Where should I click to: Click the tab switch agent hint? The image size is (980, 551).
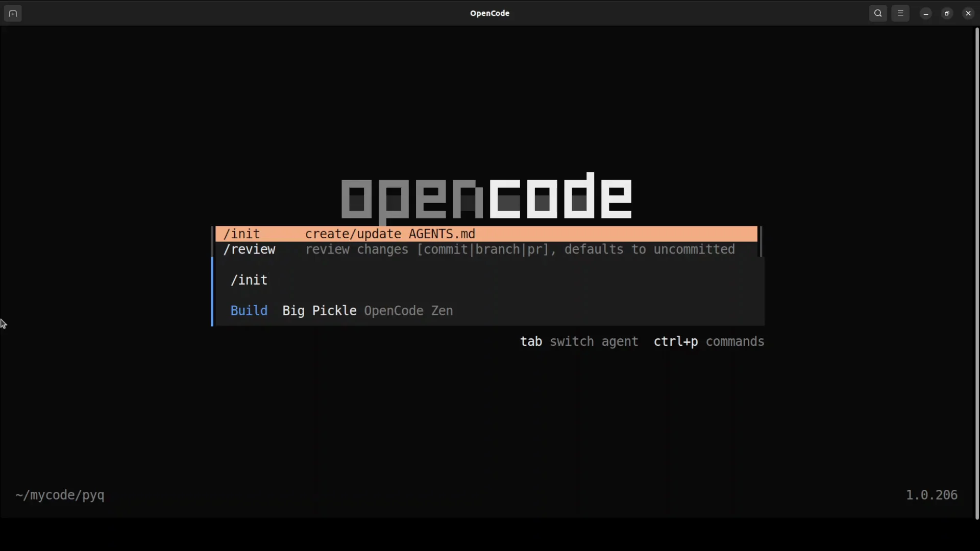(579, 341)
